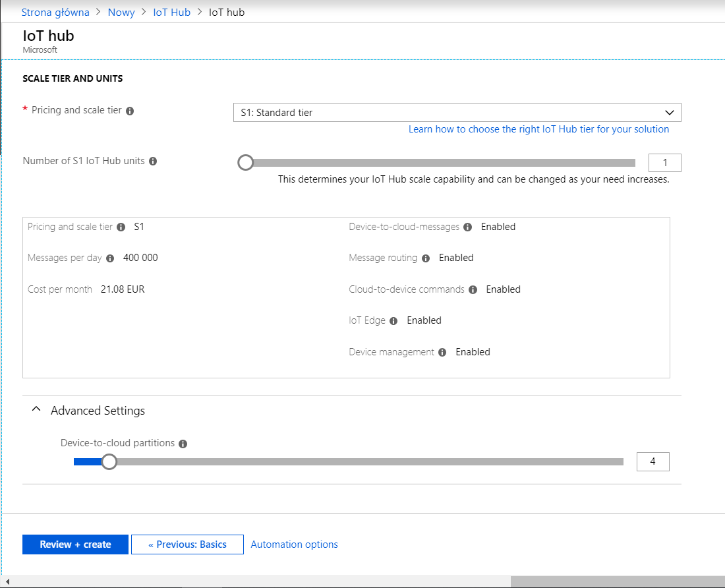Viewport: 725px width, 588px height.
Task: Click info icon next to Device management
Action: 442,353
